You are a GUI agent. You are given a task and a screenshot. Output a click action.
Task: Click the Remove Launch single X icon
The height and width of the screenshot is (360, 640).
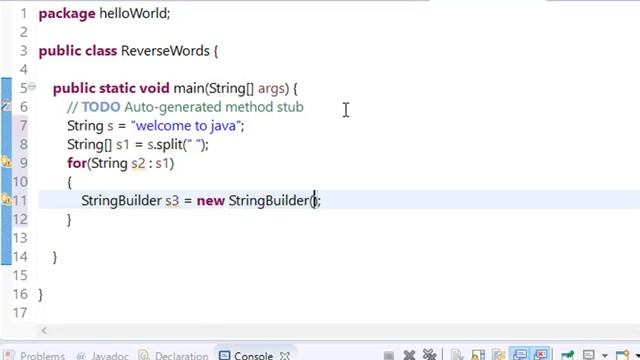[409, 356]
